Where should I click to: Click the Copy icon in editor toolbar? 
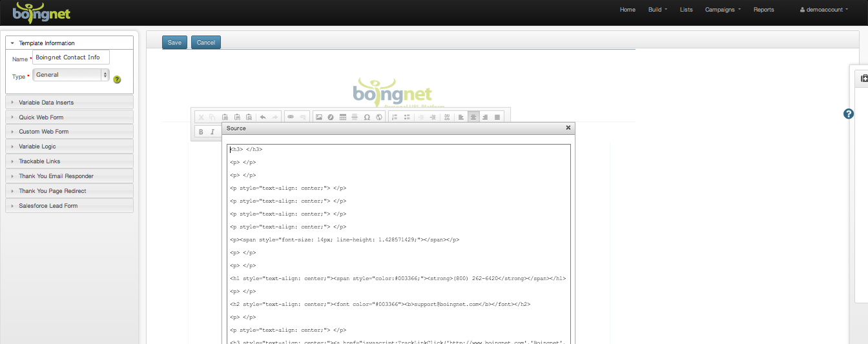pos(212,117)
